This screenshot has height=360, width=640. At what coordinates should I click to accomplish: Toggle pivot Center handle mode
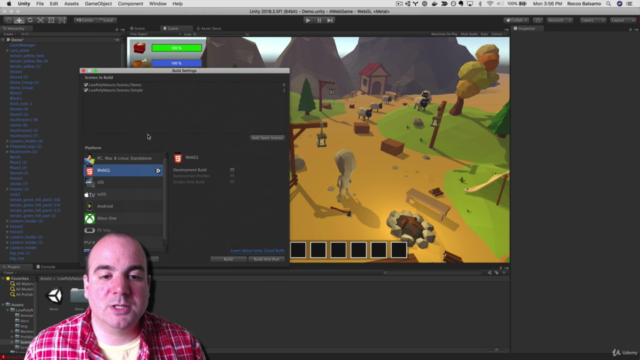click(84, 20)
